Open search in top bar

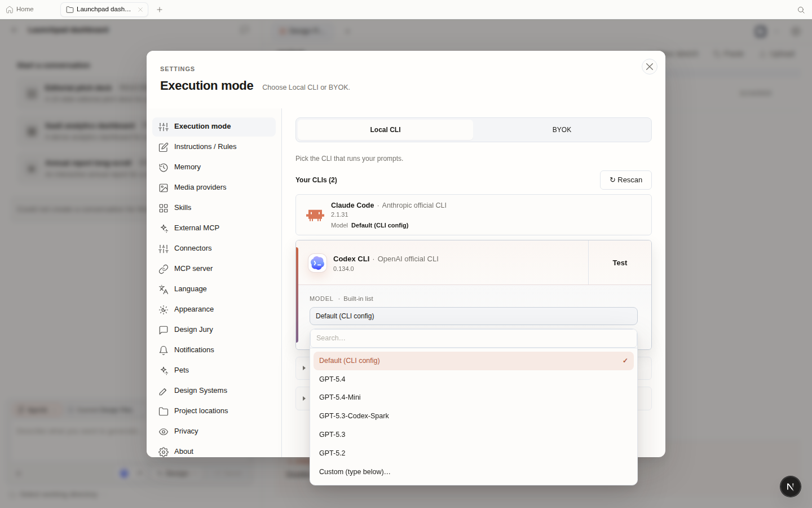801,10
